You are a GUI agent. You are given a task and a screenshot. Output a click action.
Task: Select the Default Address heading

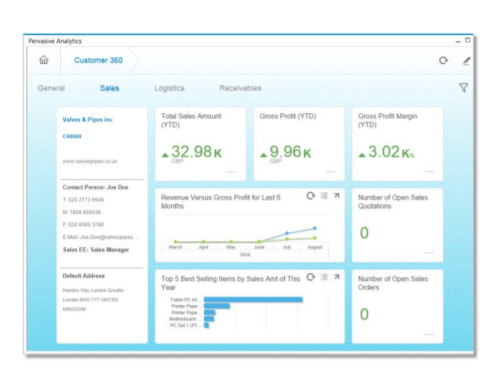pyautogui.click(x=84, y=276)
